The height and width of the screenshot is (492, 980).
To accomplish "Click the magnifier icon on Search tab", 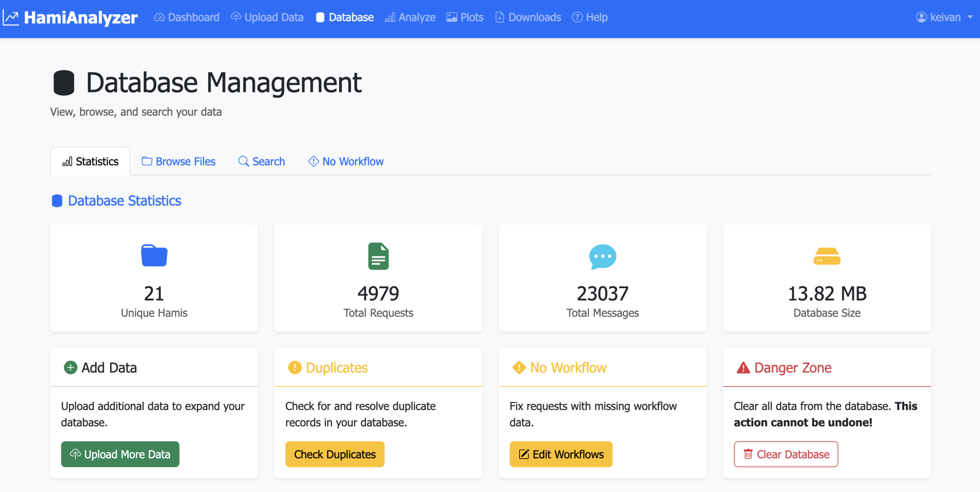I will click(x=243, y=161).
